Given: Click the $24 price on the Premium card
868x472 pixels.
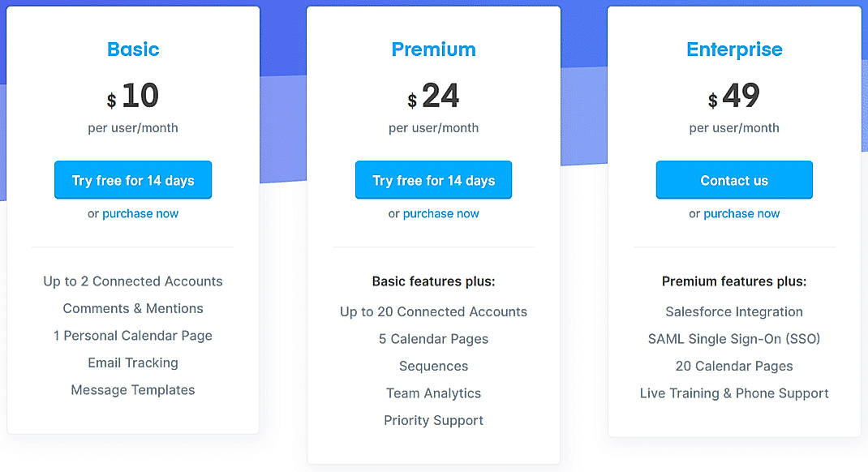Looking at the screenshot, I should click(433, 96).
